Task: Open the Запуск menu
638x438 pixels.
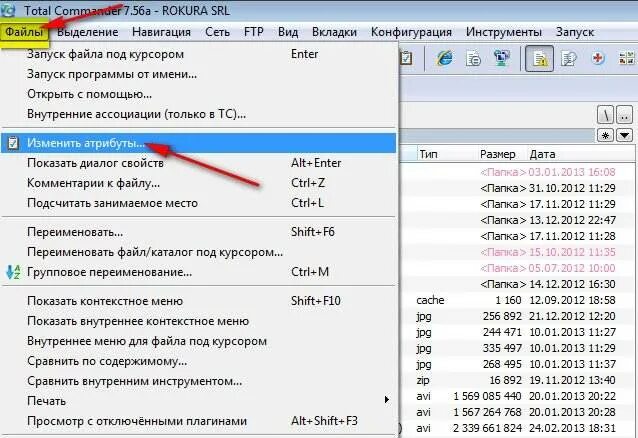Action: point(575,32)
